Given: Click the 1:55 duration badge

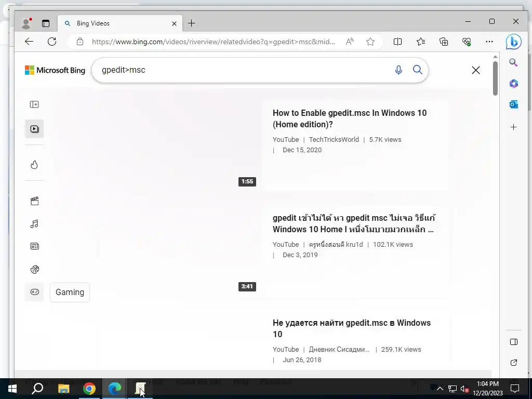Looking at the screenshot, I should click(x=247, y=181).
